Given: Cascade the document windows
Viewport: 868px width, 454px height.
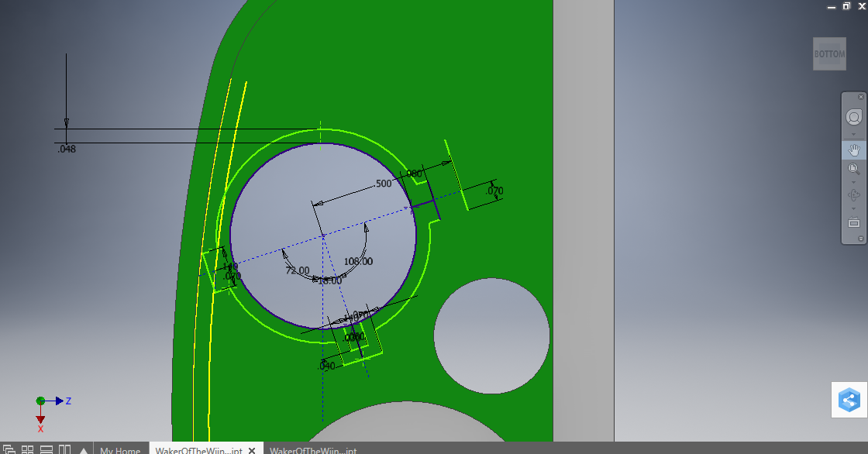Looking at the screenshot, I should (9, 449).
